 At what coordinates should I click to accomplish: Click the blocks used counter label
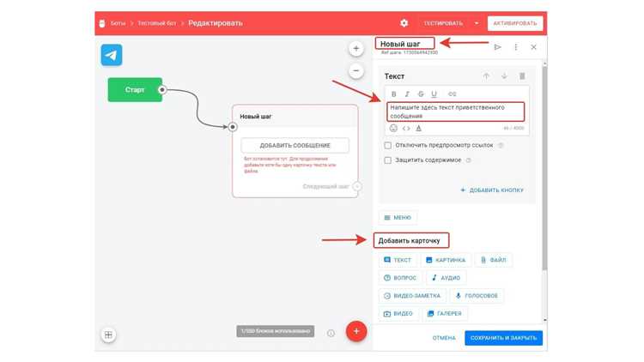(x=275, y=331)
